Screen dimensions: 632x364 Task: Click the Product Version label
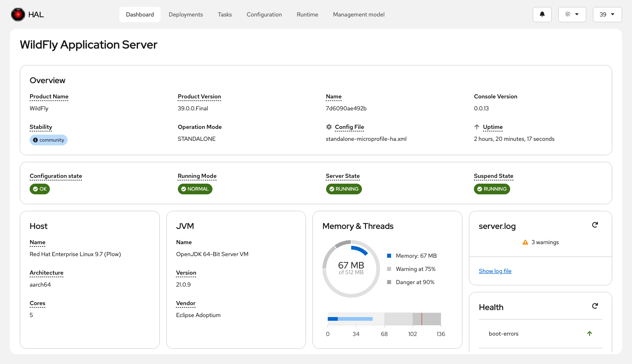point(199,96)
